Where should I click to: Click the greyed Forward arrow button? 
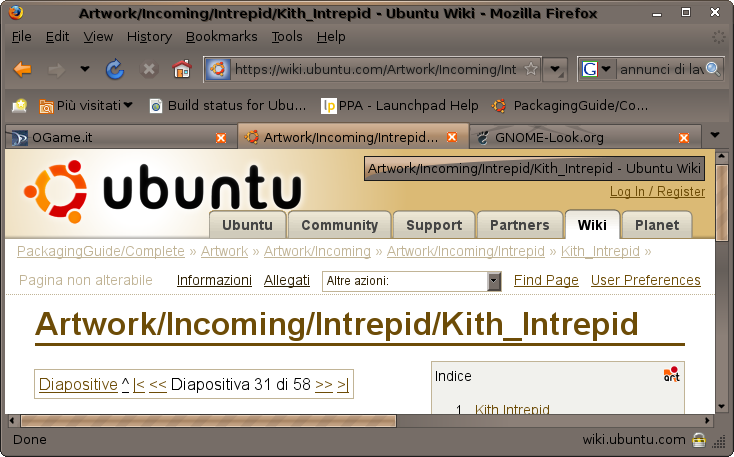(x=56, y=70)
